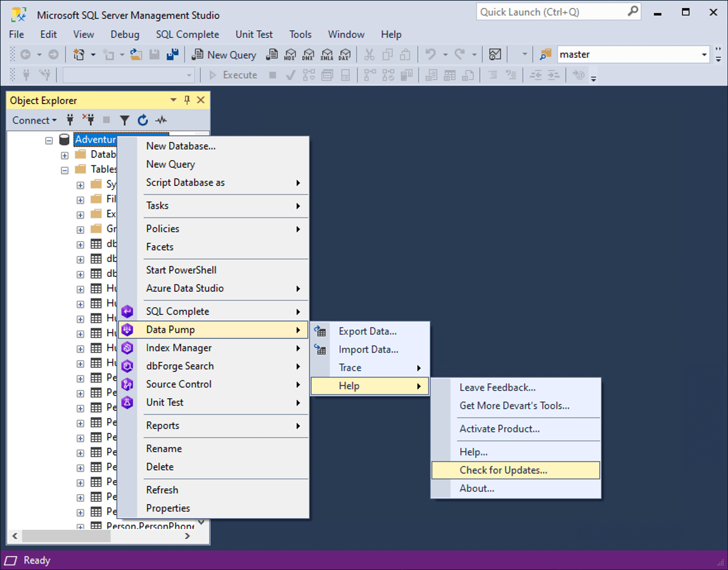Click the Delete context menu entry
The height and width of the screenshot is (570, 728).
pyautogui.click(x=213, y=467)
